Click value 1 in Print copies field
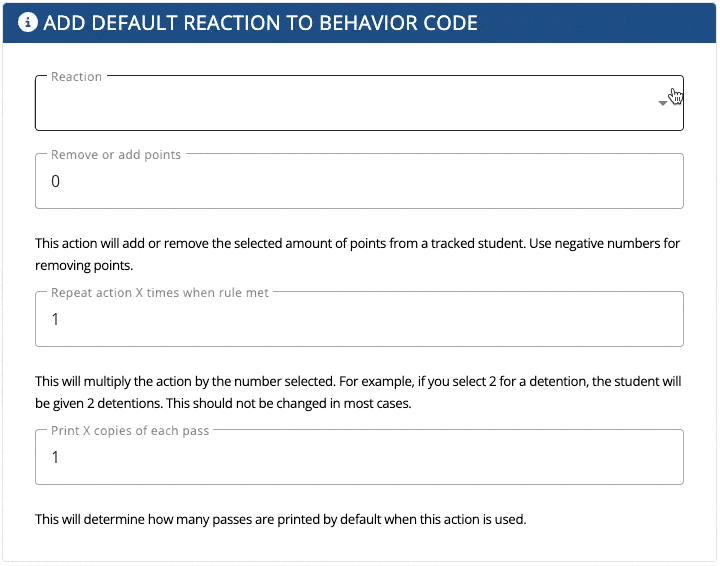 click(56, 458)
